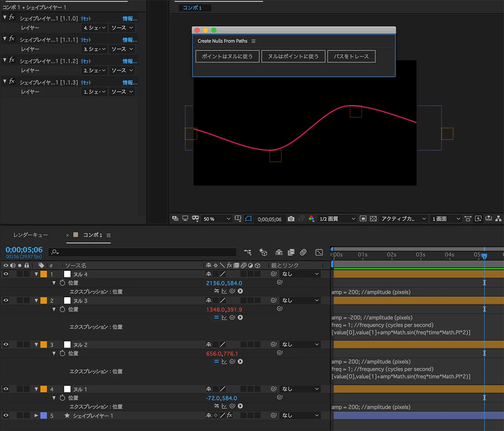504x431 pixels.
Task: Open ソース dropdown for effect [1.1.2]
Action: pos(122,70)
